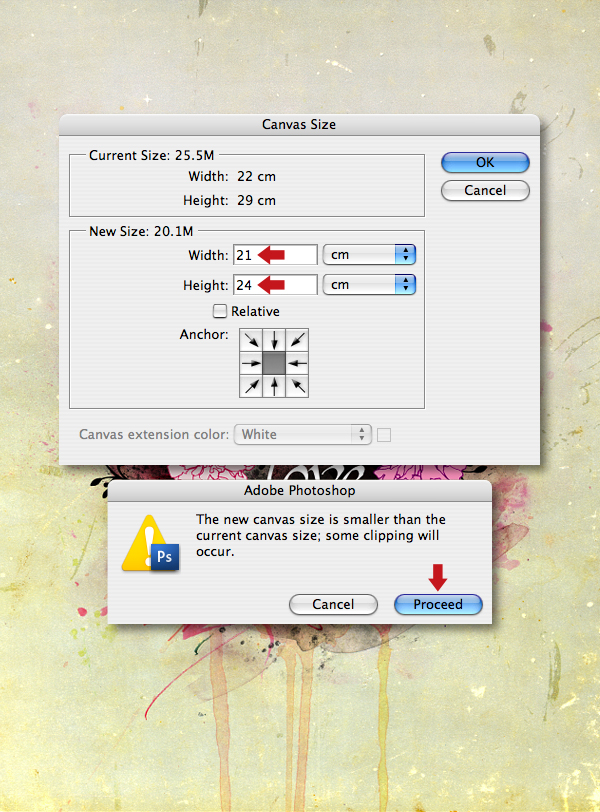Viewport: 600px width, 812px height.
Task: Click the clipping warning message text
Action: pyautogui.click(x=320, y=535)
